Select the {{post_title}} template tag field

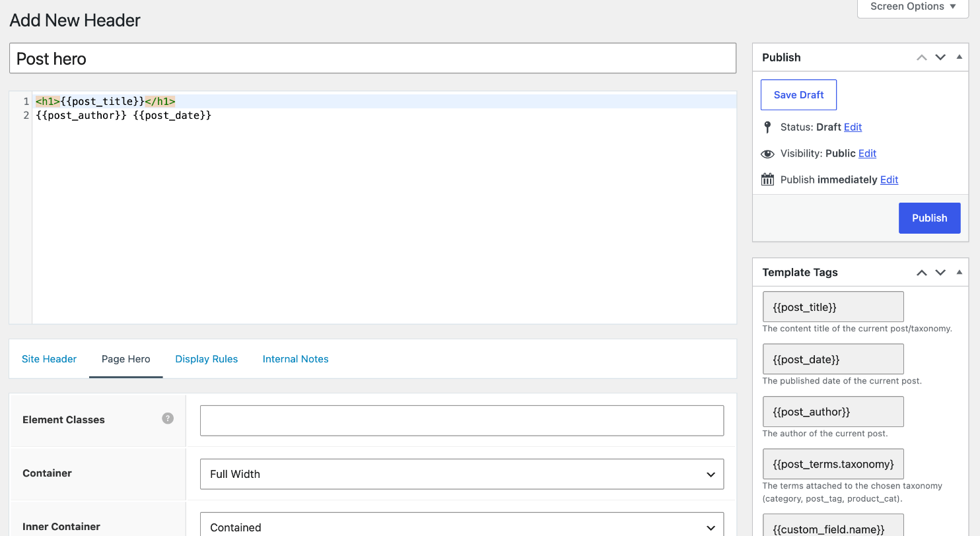[x=833, y=307]
